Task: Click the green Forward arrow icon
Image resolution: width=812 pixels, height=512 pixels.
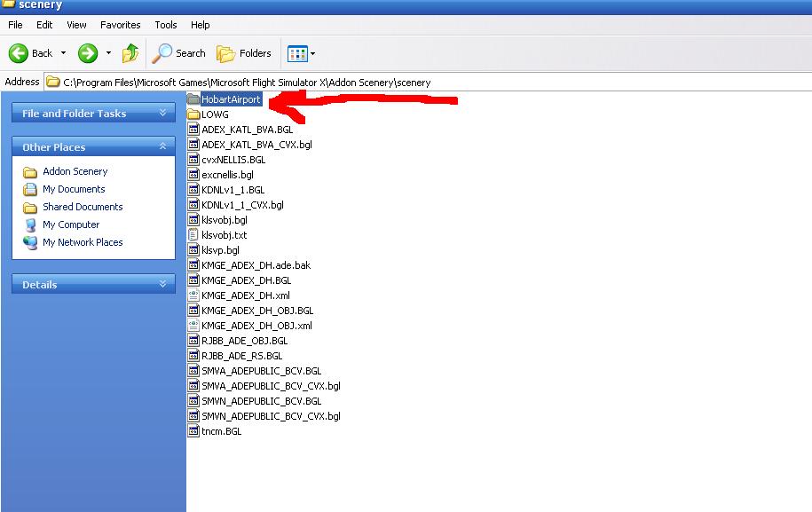Action: tap(87, 53)
